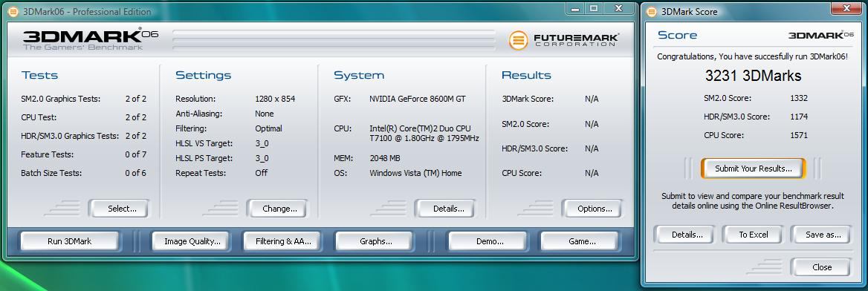Click the resolution value 1280 x 854
This screenshot has width=868, height=291.
pyautogui.click(x=275, y=99)
